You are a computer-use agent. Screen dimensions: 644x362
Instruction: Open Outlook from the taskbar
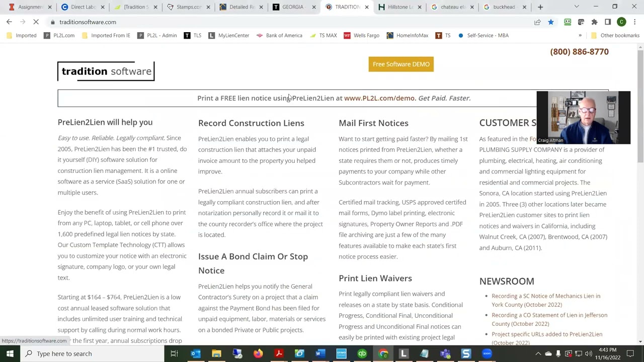(x=195, y=353)
